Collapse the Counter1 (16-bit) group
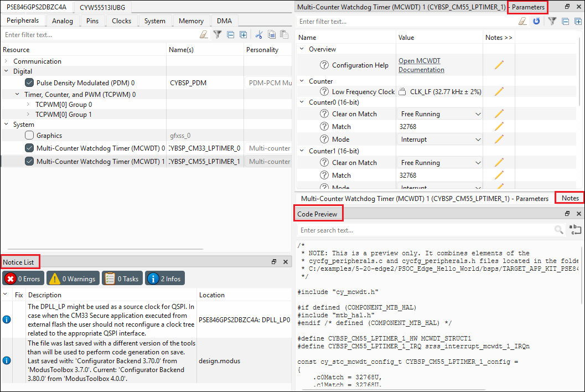This screenshot has width=585, height=392. tap(302, 151)
